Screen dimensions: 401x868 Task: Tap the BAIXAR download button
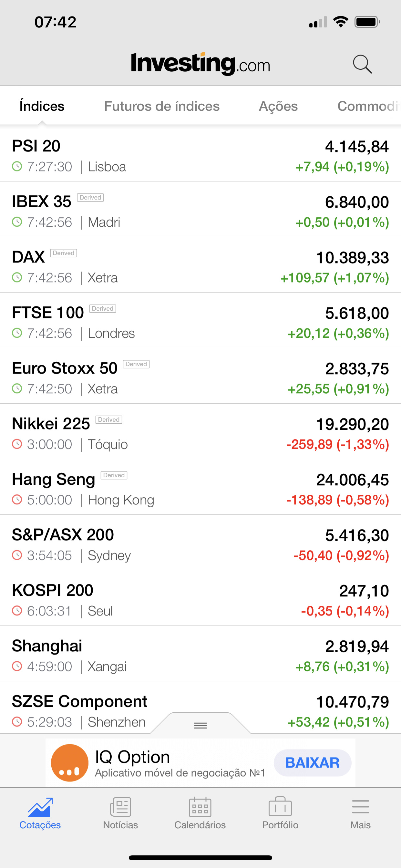click(x=313, y=763)
